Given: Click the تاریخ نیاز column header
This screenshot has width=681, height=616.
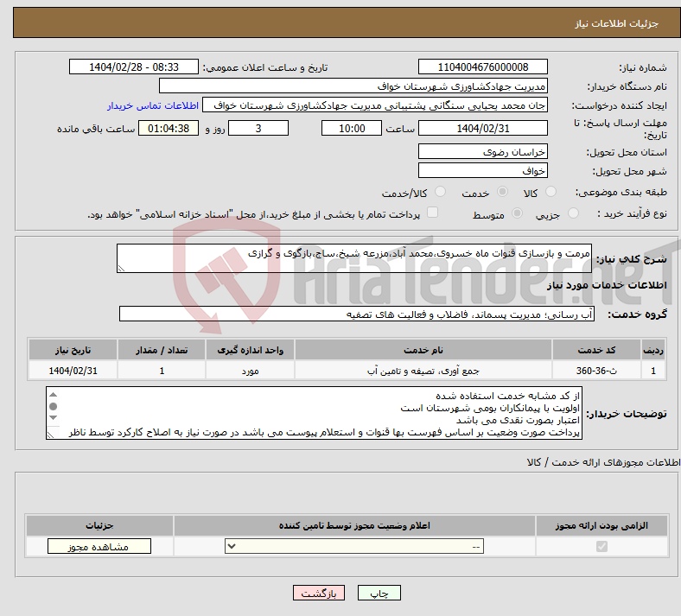Looking at the screenshot, I should (73, 350).
